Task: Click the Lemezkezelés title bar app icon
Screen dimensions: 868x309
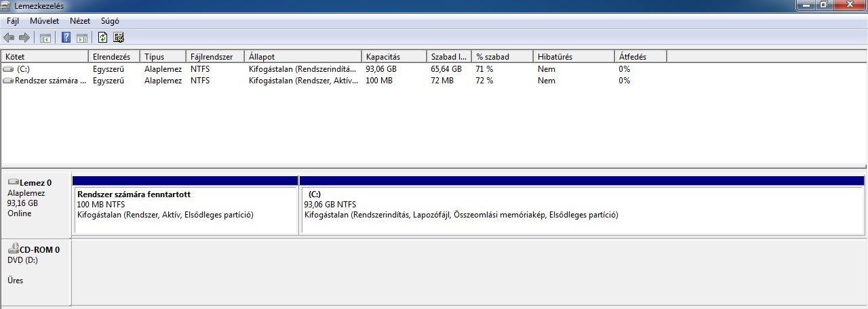Action: point(7,5)
